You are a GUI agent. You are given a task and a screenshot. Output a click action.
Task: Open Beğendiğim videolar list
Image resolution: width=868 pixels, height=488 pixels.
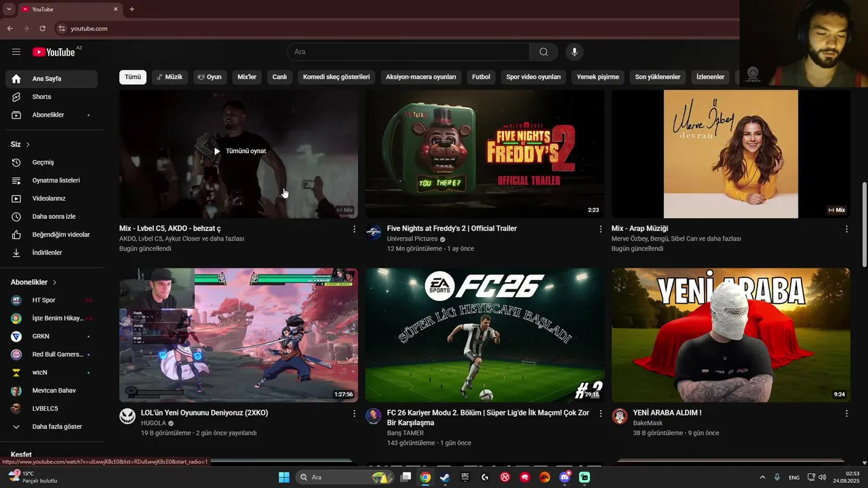pos(52,235)
